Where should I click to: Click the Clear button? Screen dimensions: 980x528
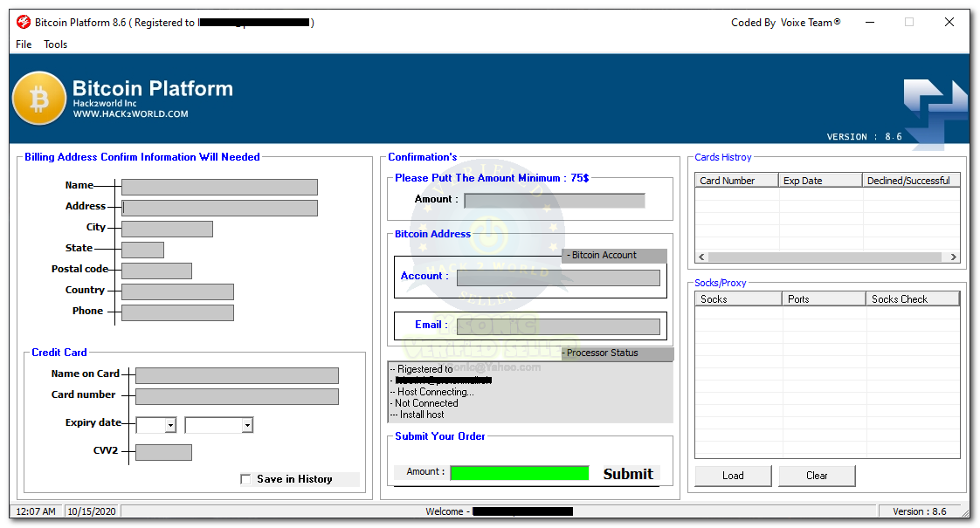(x=817, y=476)
